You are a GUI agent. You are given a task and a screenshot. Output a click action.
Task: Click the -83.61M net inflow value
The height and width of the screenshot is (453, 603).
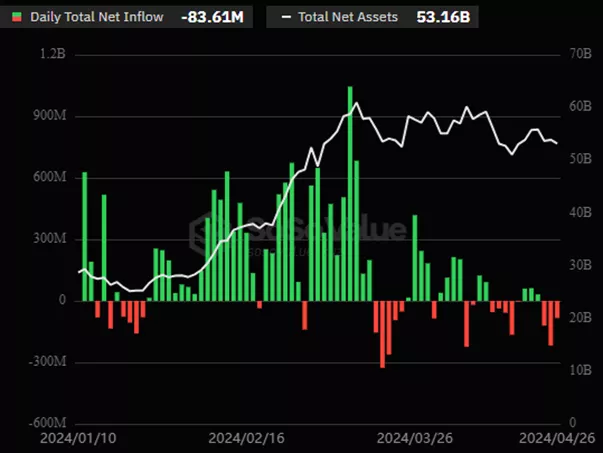point(209,17)
